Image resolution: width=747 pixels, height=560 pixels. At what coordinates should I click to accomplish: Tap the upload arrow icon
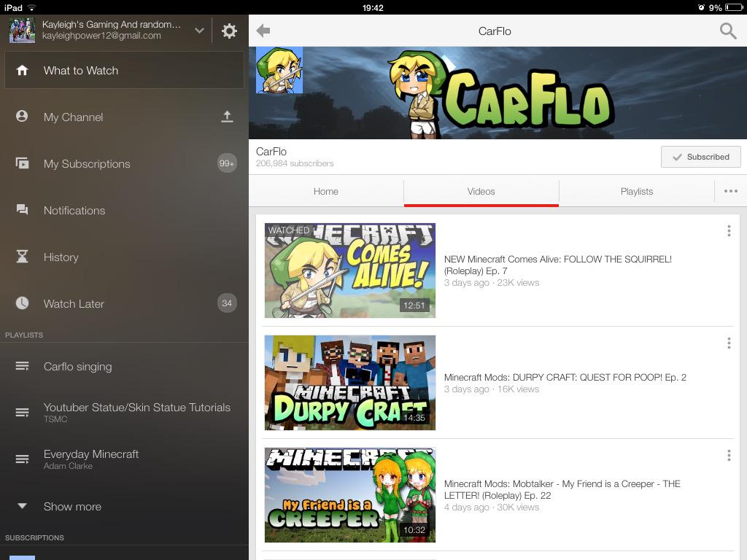coord(228,117)
